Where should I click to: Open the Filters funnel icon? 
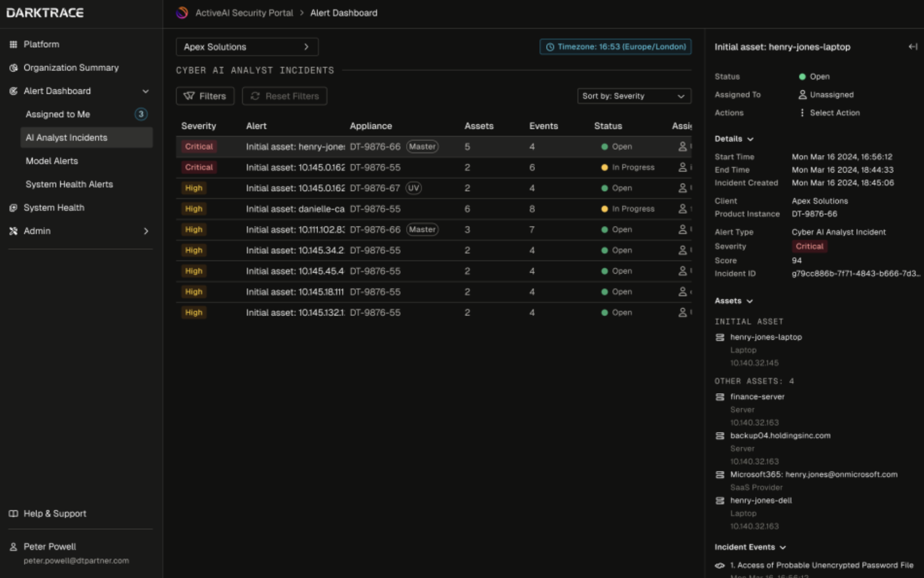pos(190,96)
